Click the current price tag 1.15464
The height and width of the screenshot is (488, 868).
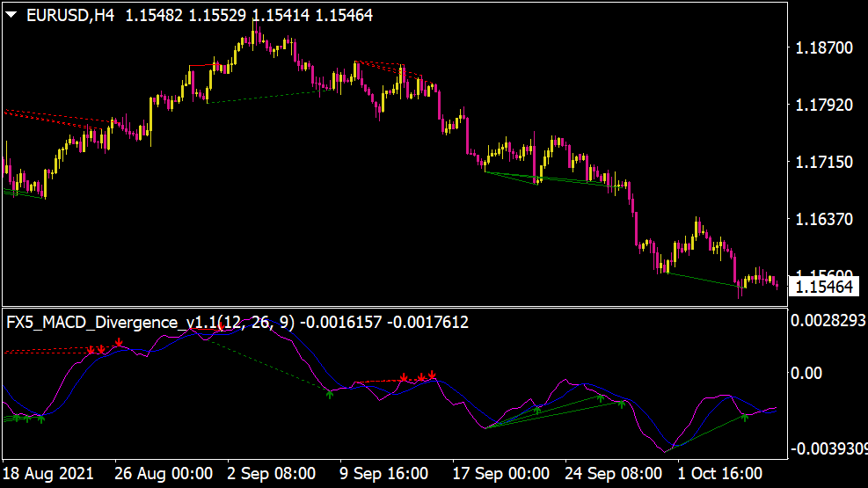tap(824, 288)
